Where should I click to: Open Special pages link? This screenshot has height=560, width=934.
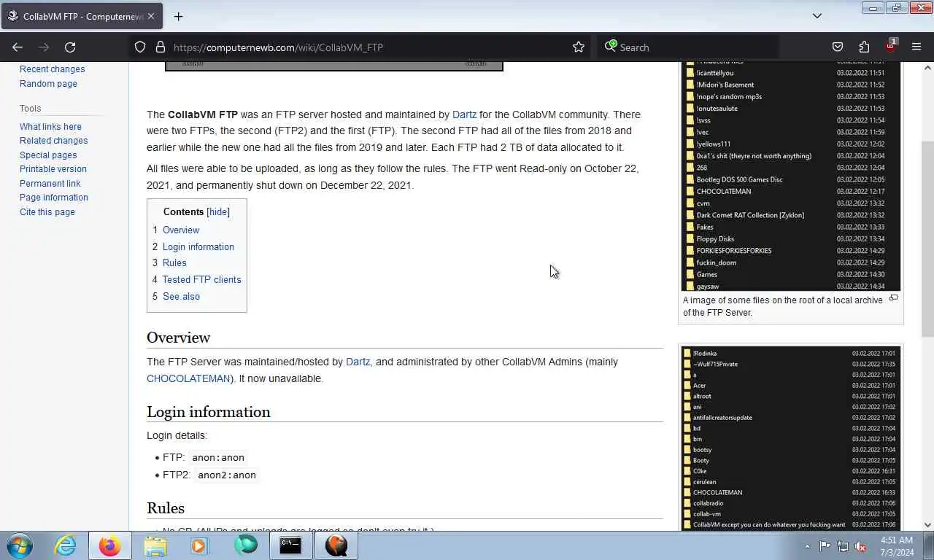pos(48,155)
